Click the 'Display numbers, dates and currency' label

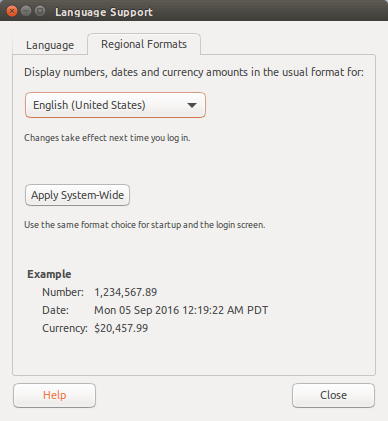(194, 72)
